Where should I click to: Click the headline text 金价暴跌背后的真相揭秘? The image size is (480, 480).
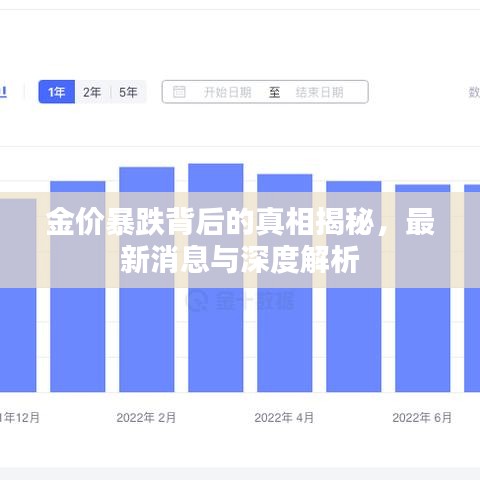pos(210,222)
